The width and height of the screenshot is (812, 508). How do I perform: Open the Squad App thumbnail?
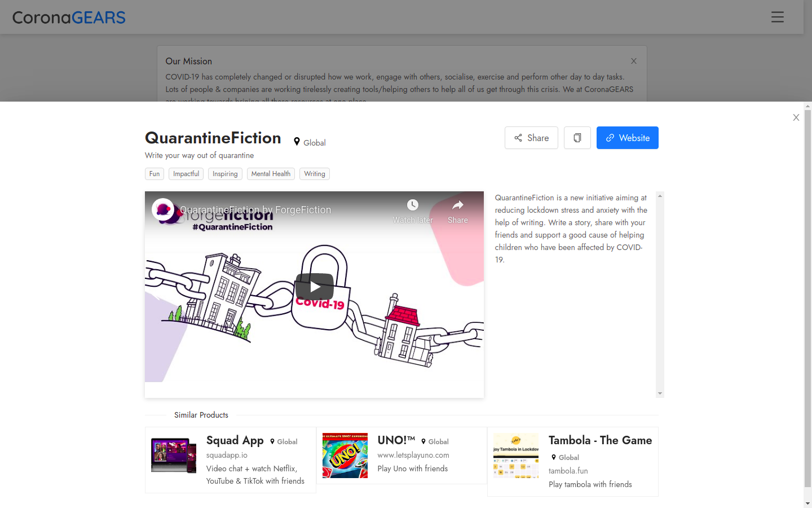(x=174, y=456)
